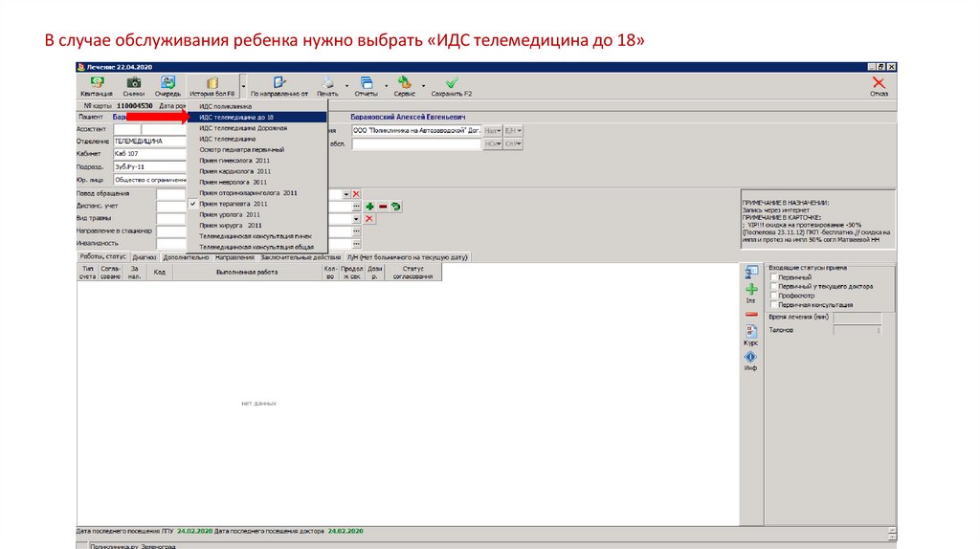This screenshot has height=549, width=980.
Task: Open the Заключительные действия tab
Action: 301,257
